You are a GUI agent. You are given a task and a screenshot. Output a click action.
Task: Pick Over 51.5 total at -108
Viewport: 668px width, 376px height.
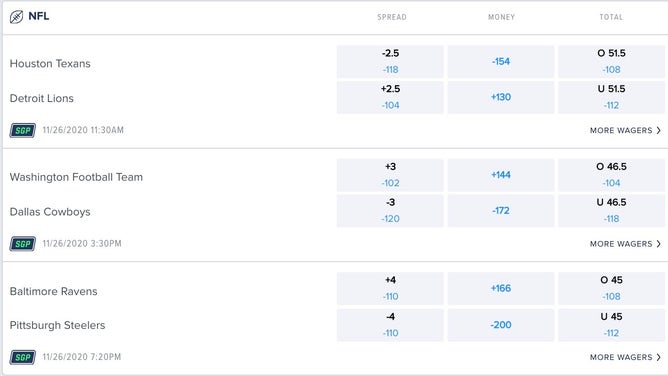[x=611, y=61]
